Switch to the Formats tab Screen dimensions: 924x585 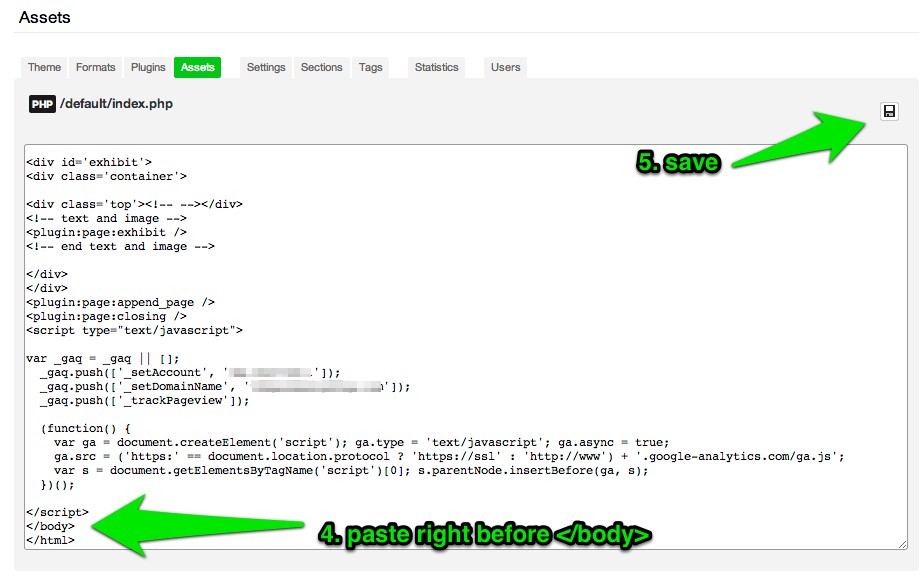pyautogui.click(x=96, y=67)
